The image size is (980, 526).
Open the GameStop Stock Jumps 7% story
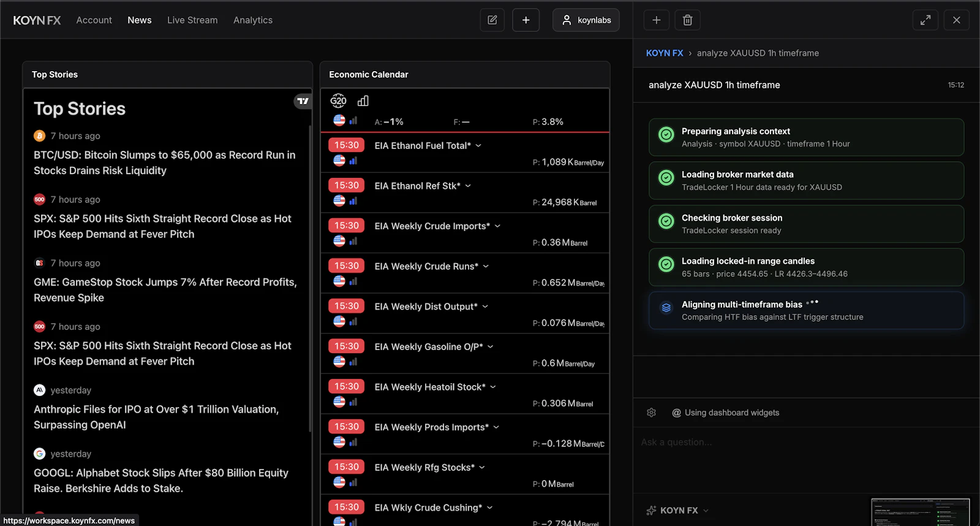coord(165,290)
